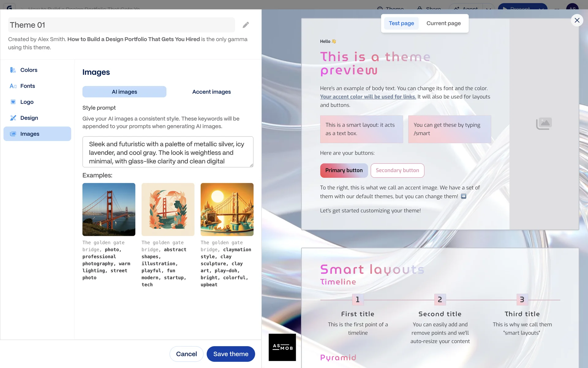Switch to the Accent images toggle
Image resolution: width=588 pixels, height=368 pixels.
[211, 92]
